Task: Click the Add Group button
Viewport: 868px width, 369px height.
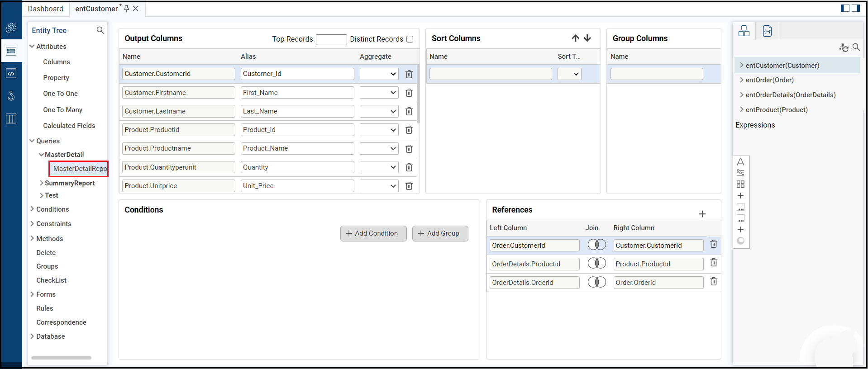Action: [439, 233]
